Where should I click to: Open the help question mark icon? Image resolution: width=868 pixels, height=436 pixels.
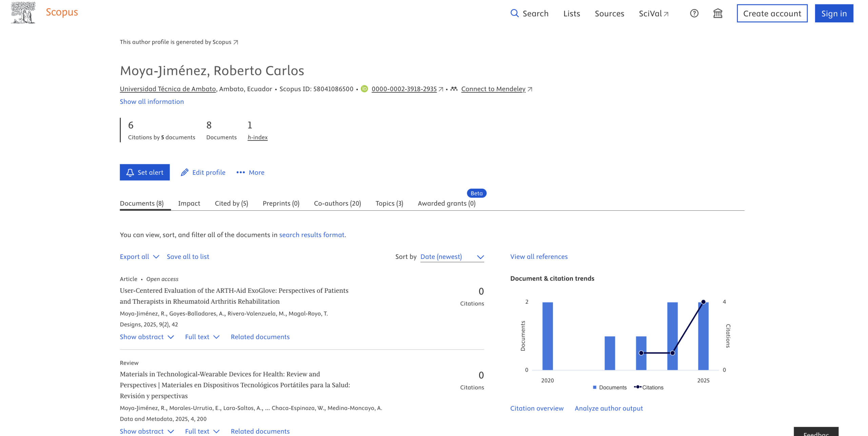(694, 13)
